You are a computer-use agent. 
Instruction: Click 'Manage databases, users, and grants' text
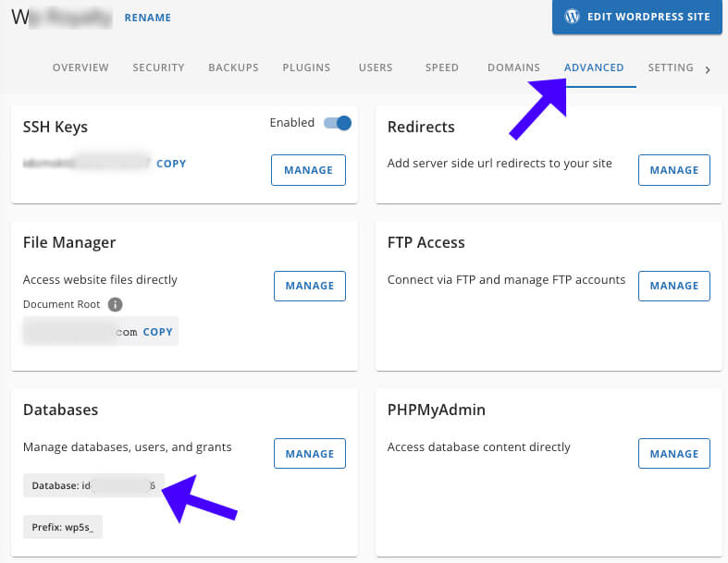coord(128,447)
